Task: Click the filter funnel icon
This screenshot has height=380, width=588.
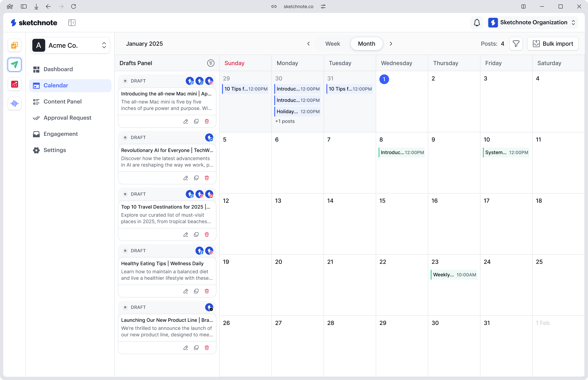Action: (x=516, y=44)
